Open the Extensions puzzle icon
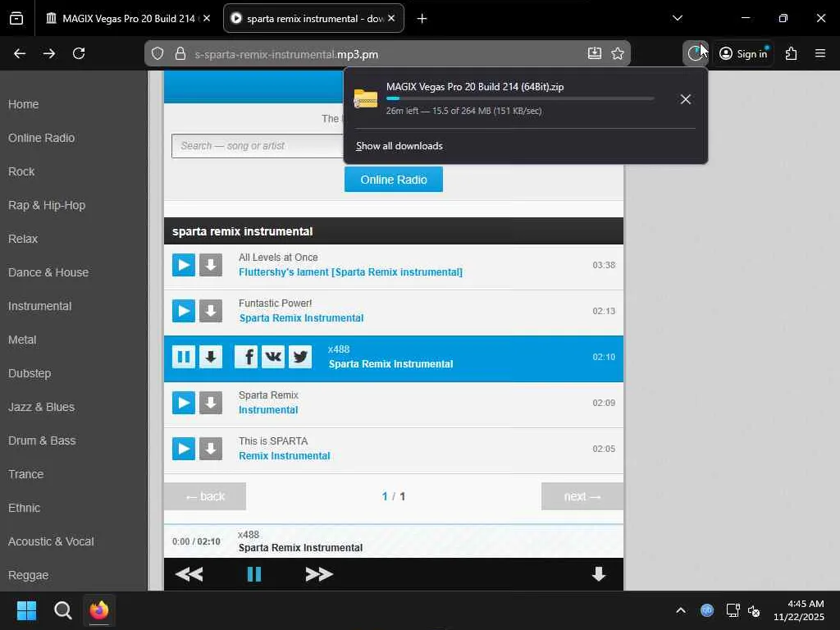The image size is (840, 630). [792, 53]
